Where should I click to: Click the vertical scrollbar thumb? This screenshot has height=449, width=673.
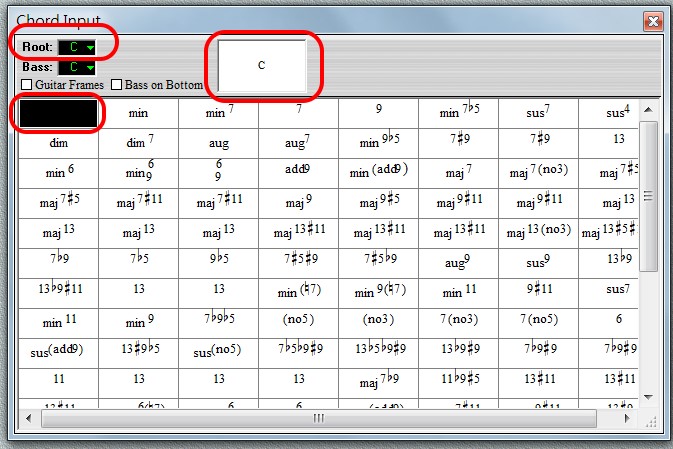648,196
